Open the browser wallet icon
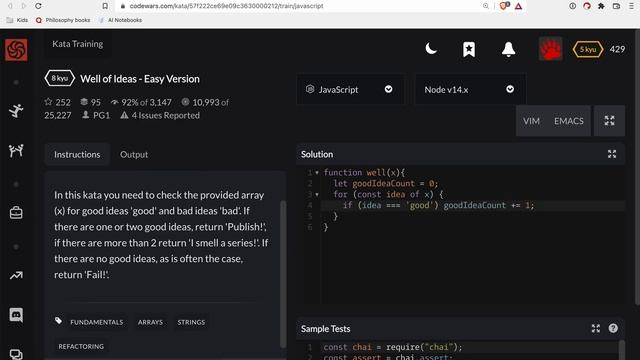 click(x=616, y=6)
